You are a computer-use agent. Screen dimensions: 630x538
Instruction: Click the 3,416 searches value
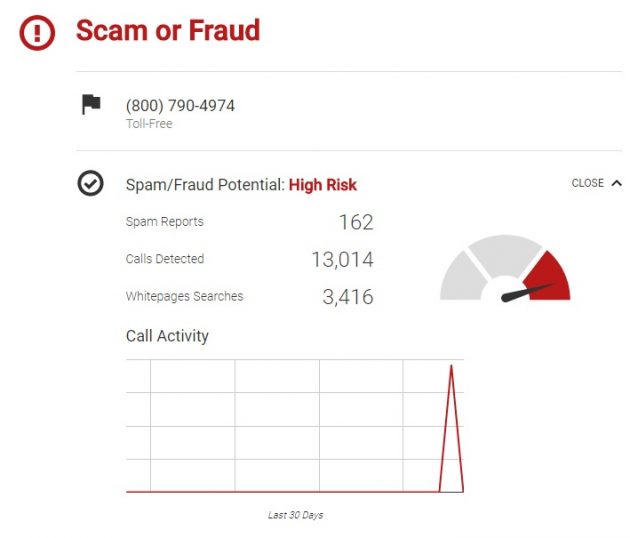pyautogui.click(x=346, y=296)
